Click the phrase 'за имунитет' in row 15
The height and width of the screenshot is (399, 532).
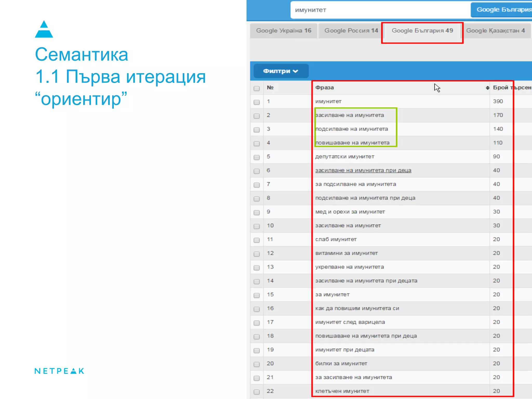click(x=332, y=295)
